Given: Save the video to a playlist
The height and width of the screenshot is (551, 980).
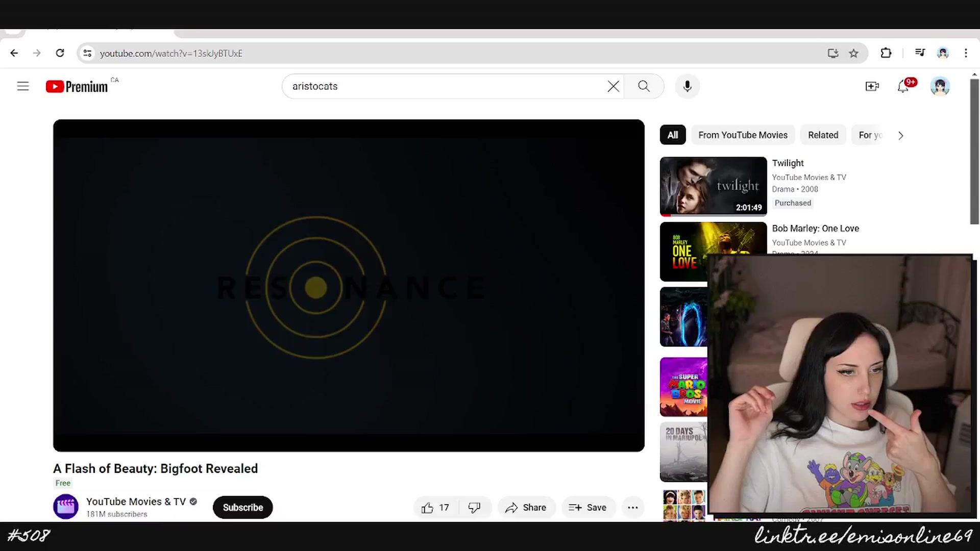Looking at the screenshot, I should [587, 508].
